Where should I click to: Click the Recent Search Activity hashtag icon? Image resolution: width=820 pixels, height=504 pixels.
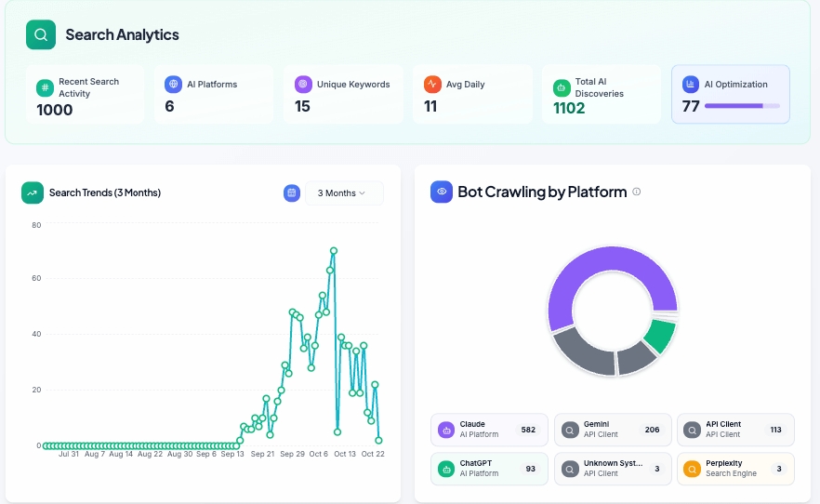(45, 86)
